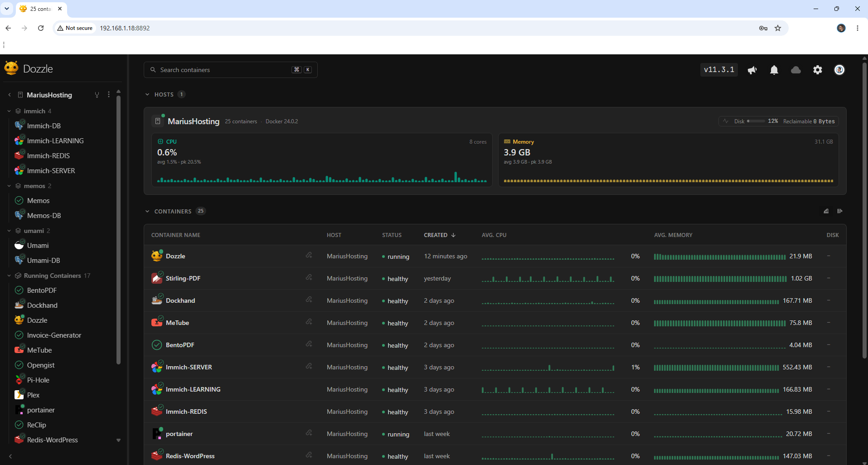
Task: Open Chrome three-dot menu
Action: [858, 28]
